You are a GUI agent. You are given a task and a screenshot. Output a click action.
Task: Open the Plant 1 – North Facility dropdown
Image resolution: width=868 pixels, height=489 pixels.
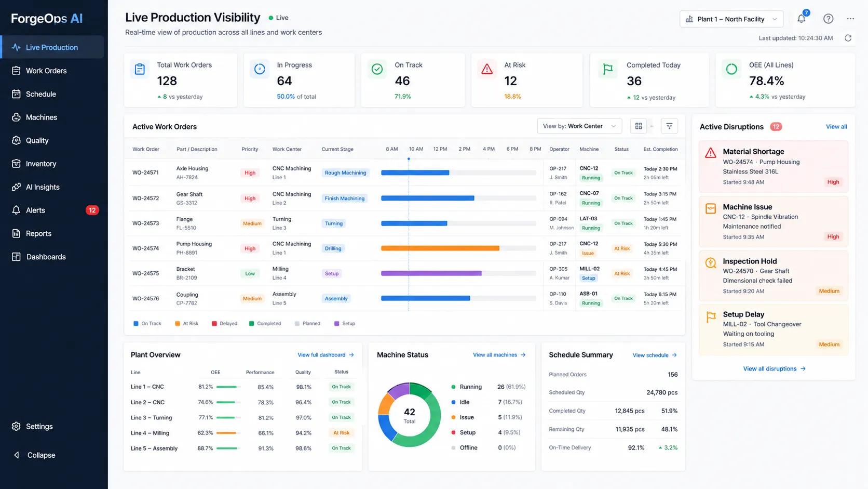731,19
